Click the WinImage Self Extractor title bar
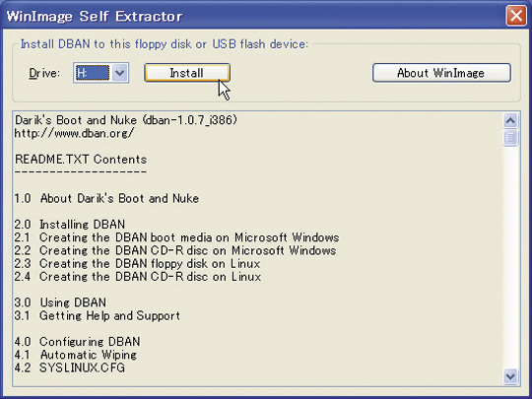The width and height of the screenshot is (532, 399). (x=254, y=16)
